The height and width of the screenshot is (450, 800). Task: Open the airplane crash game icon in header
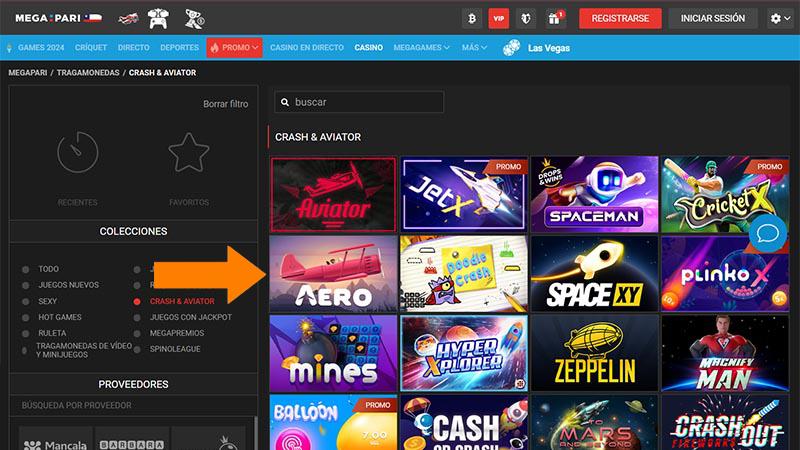pos(129,19)
